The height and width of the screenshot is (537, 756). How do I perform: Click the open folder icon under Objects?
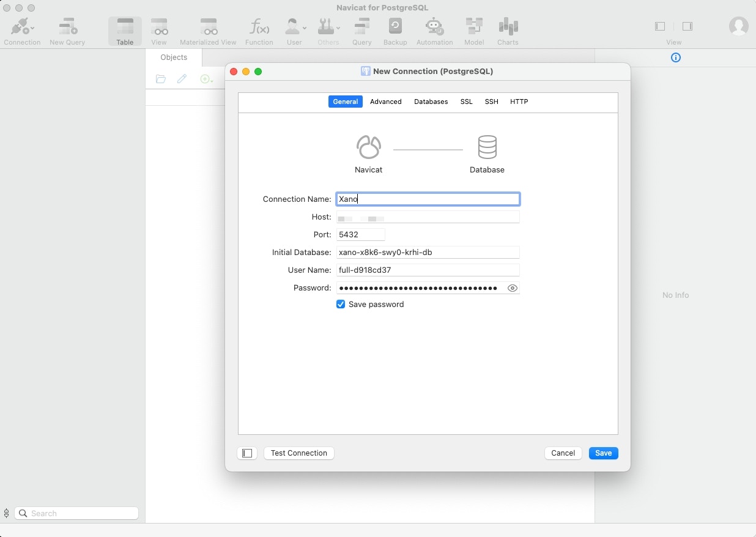[161, 79]
